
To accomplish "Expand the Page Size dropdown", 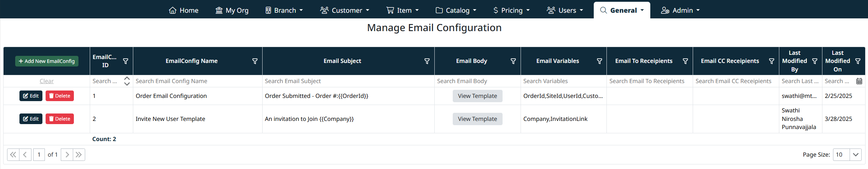I will [855, 155].
